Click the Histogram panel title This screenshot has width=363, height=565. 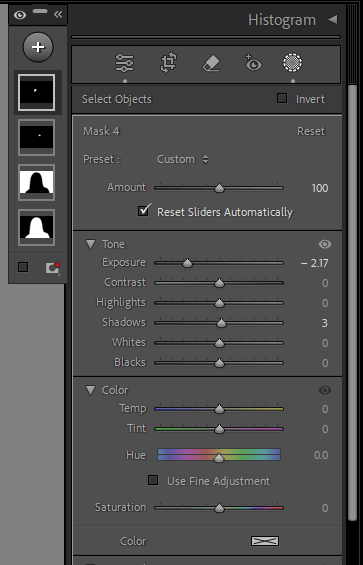pyautogui.click(x=282, y=20)
